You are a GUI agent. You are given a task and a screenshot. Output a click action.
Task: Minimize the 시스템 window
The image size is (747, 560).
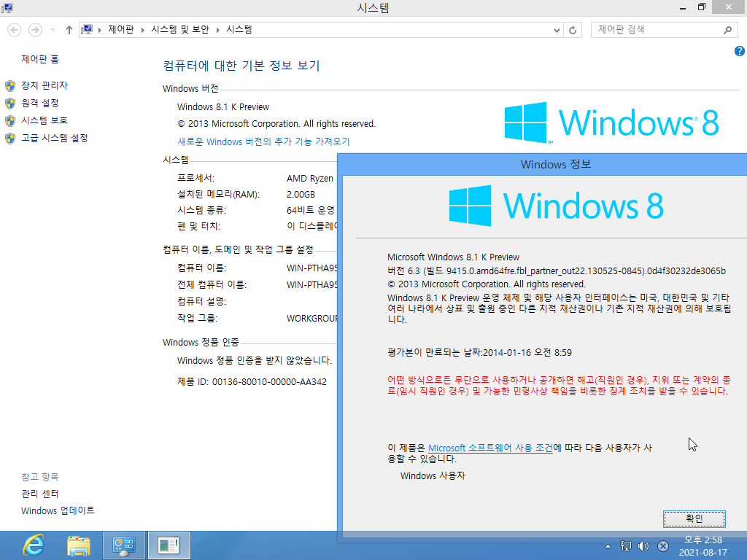pos(683,7)
